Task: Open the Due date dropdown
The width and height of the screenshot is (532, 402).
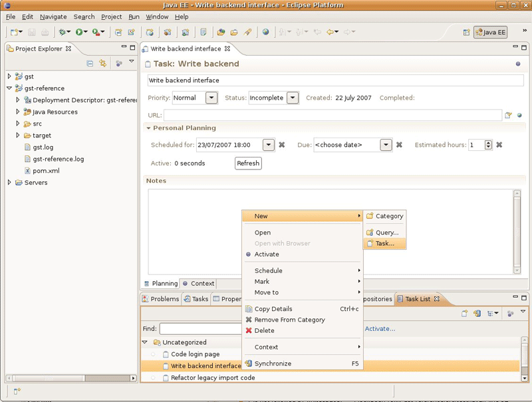Action: click(386, 145)
